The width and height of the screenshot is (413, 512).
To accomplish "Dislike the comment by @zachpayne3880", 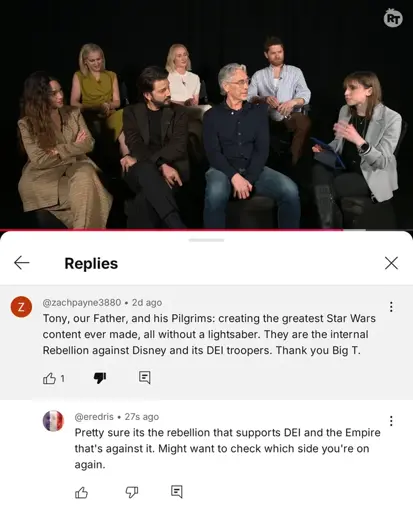I will pos(100,378).
